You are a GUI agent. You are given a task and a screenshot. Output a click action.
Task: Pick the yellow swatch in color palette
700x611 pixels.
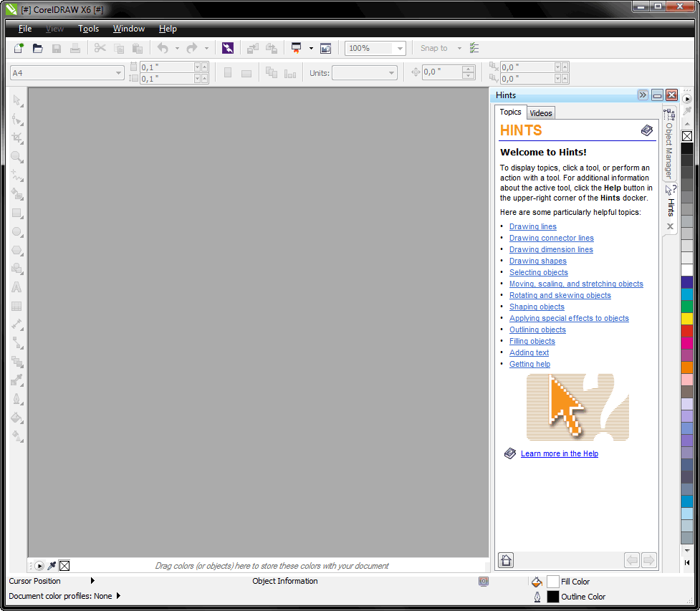pyautogui.click(x=687, y=318)
